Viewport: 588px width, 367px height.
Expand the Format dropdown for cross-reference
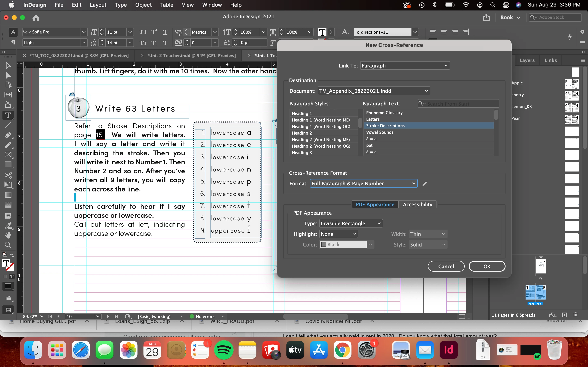363,183
